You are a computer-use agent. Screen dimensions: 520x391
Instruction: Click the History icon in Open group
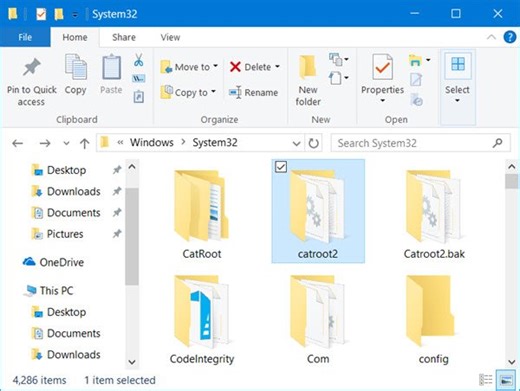click(416, 99)
